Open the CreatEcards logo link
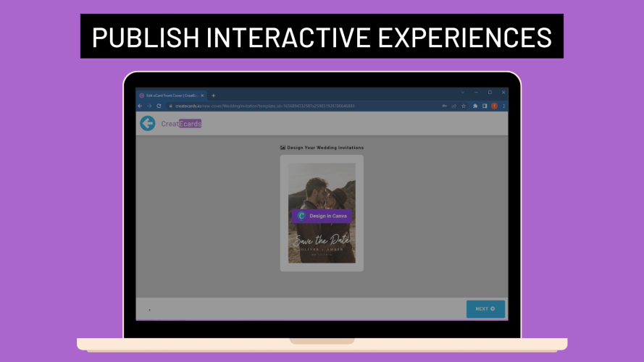 click(181, 124)
